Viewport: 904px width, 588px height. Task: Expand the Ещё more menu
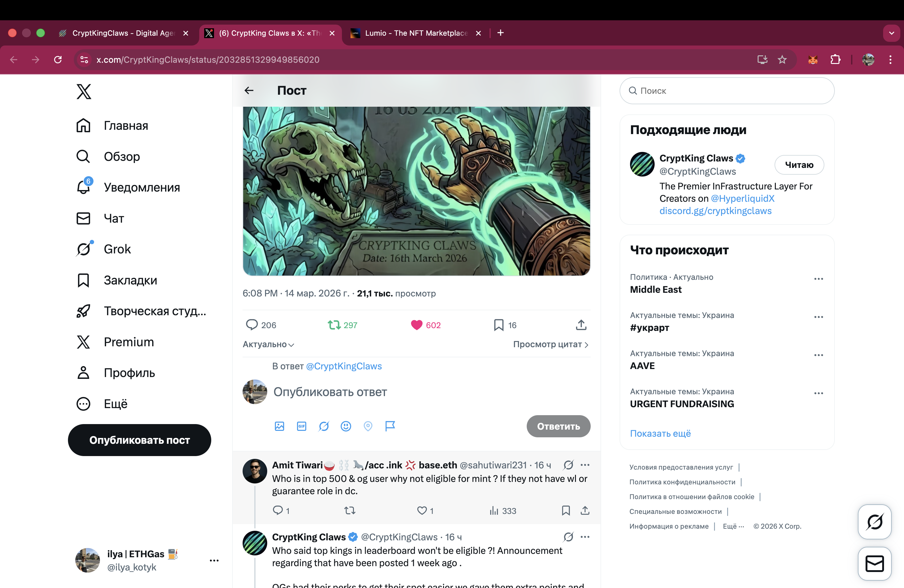point(102,404)
